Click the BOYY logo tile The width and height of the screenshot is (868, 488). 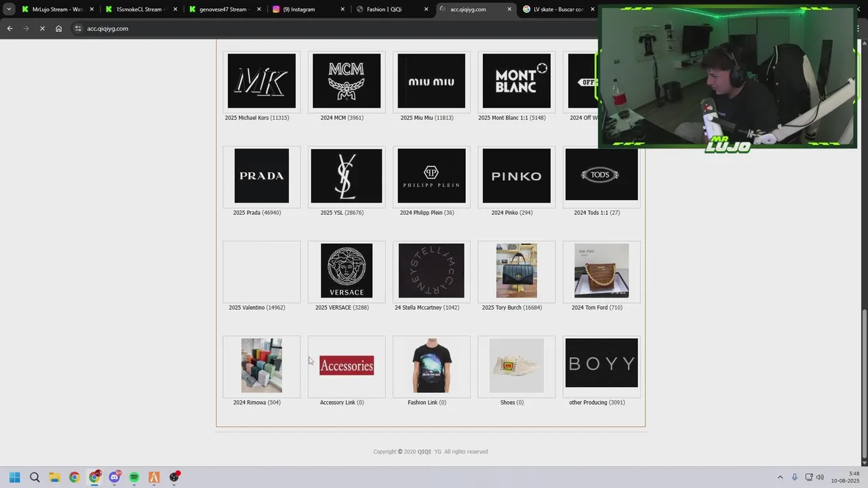(x=601, y=363)
